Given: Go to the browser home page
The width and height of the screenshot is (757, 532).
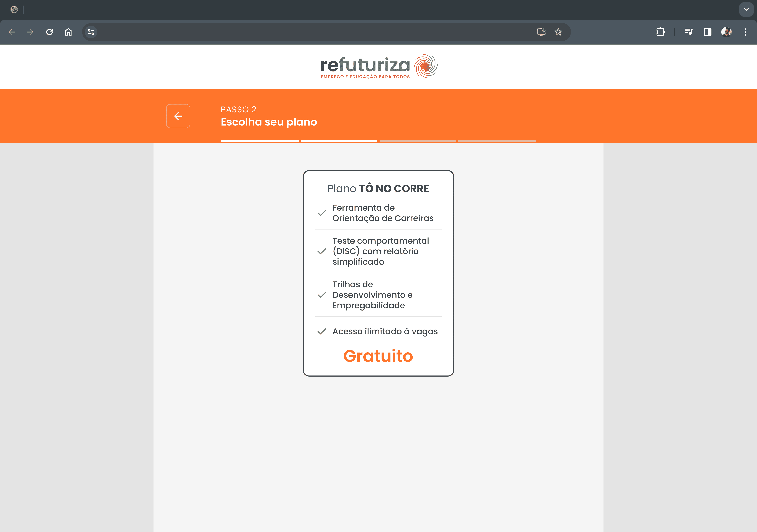Looking at the screenshot, I should pos(68,32).
